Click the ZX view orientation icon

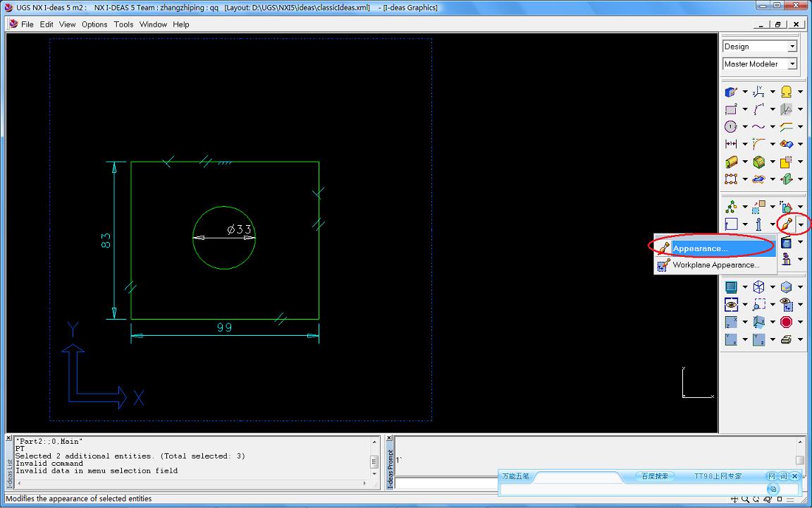click(x=731, y=322)
